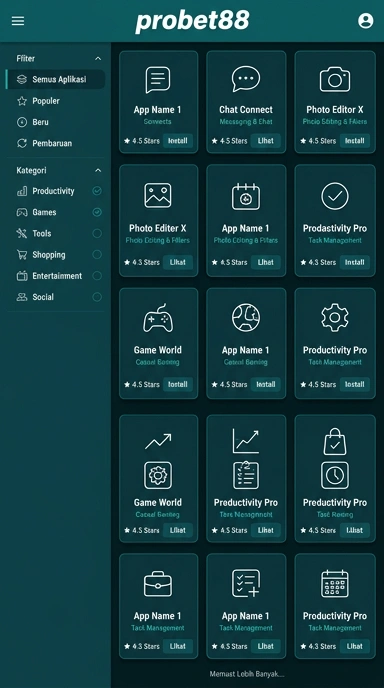Click the TV icon beside Entertainment
The height and width of the screenshot is (688, 384).
[x=22, y=276]
